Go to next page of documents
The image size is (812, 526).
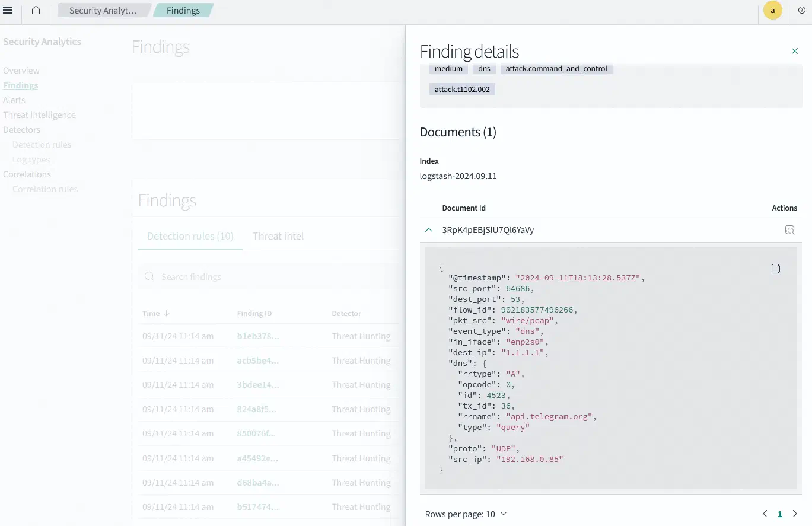[x=795, y=514]
